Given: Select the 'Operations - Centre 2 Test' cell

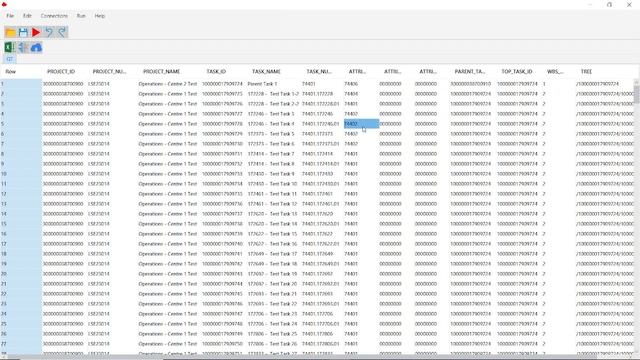Looking at the screenshot, I should (168, 84).
